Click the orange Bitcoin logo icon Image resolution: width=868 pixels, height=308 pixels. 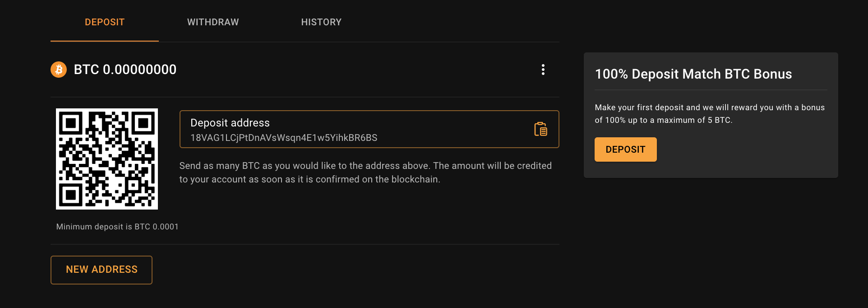(x=59, y=70)
